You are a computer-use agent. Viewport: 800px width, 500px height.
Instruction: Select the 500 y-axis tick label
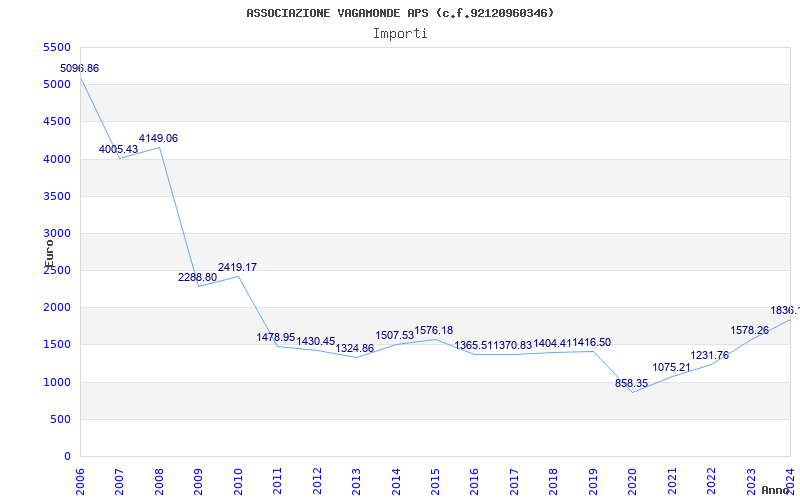point(60,419)
